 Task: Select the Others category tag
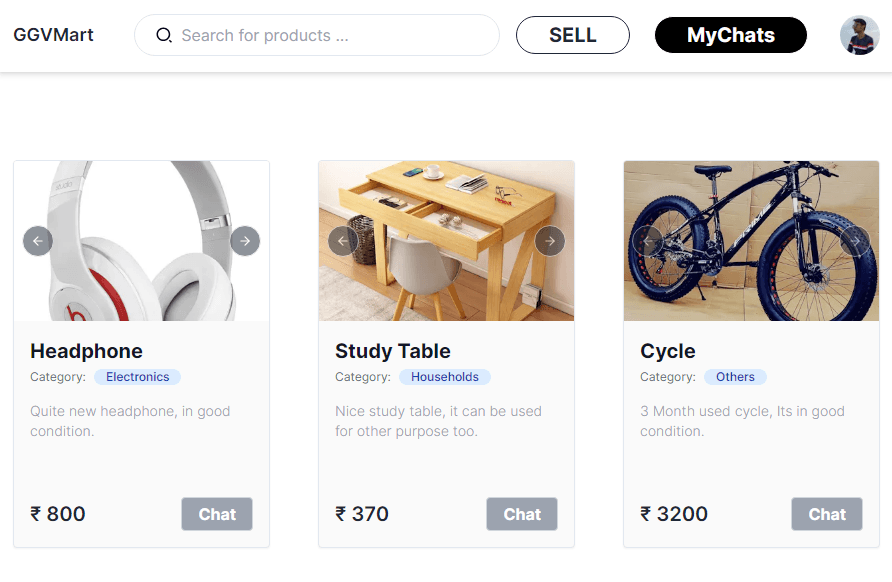[735, 377]
